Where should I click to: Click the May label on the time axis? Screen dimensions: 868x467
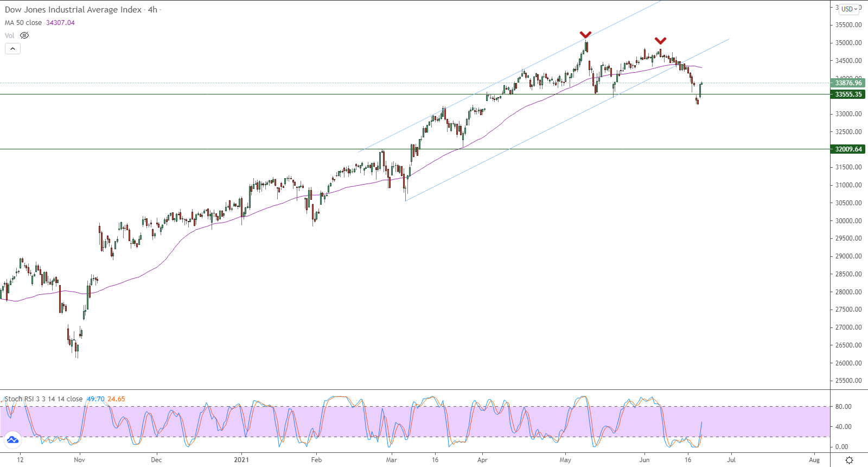pos(565,460)
